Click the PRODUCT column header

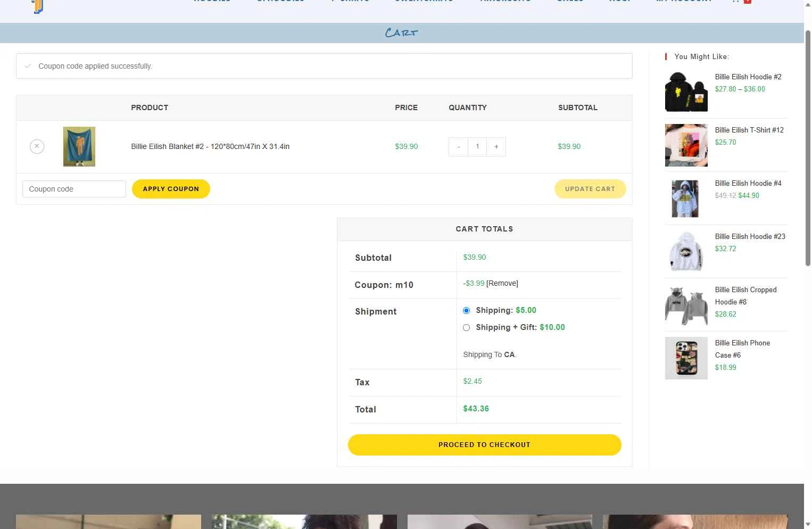[150, 108]
